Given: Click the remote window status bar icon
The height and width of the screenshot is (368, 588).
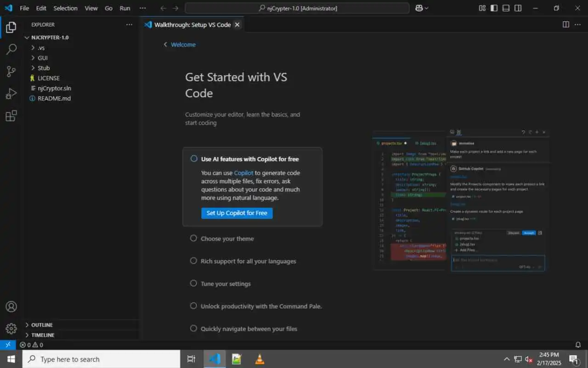Looking at the screenshot, I should coord(8,345).
